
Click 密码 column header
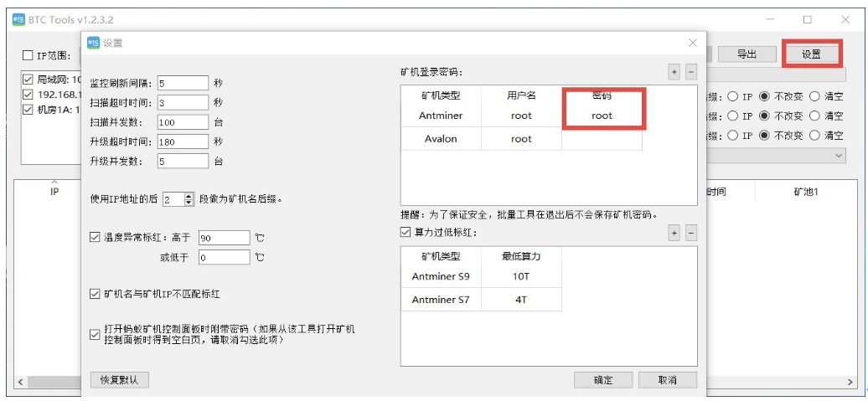click(x=602, y=95)
